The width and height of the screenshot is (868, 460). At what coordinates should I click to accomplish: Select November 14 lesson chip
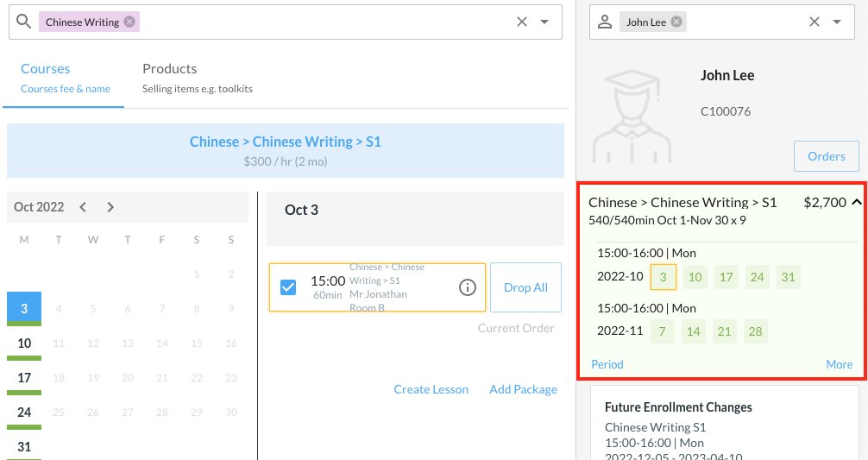click(x=694, y=332)
